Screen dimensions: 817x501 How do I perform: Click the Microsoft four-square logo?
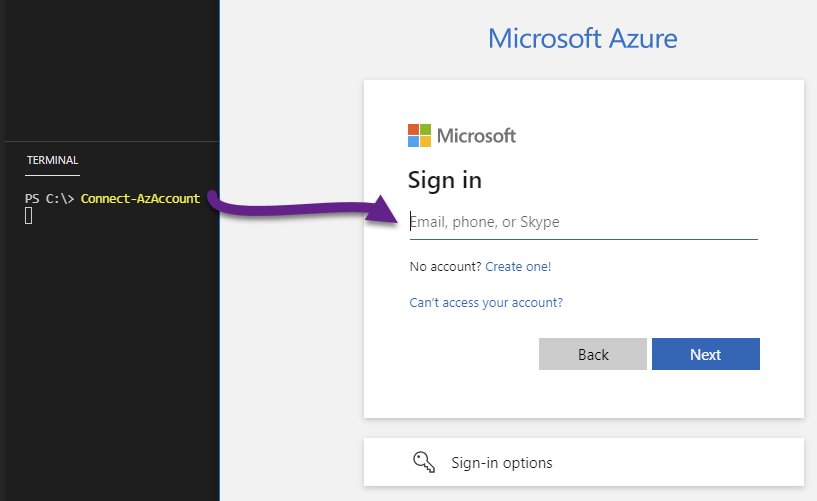pyautogui.click(x=419, y=135)
